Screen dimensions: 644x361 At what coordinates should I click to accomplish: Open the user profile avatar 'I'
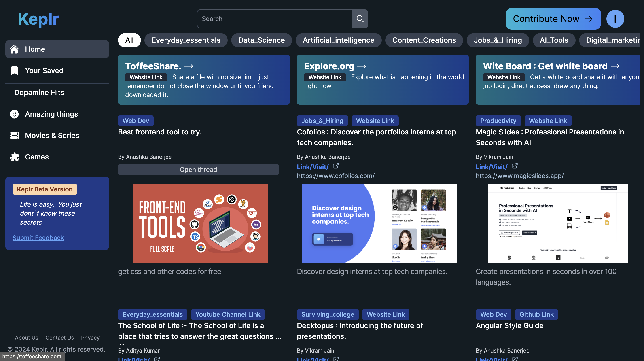(615, 19)
